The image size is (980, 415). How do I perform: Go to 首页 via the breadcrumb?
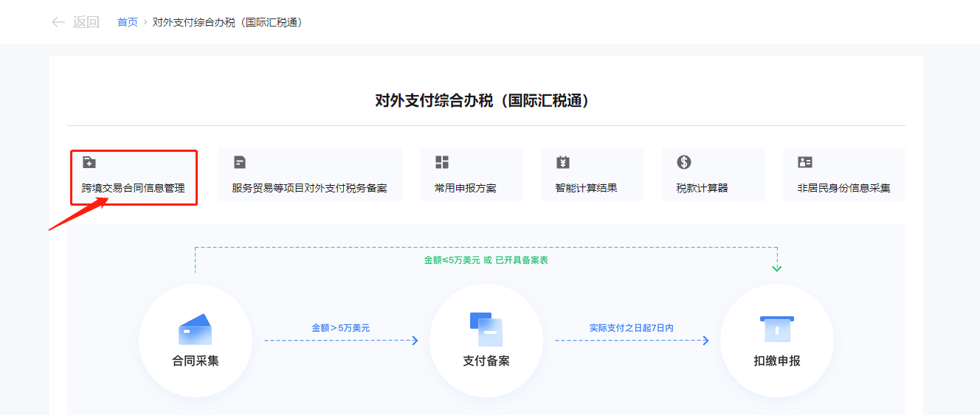128,22
